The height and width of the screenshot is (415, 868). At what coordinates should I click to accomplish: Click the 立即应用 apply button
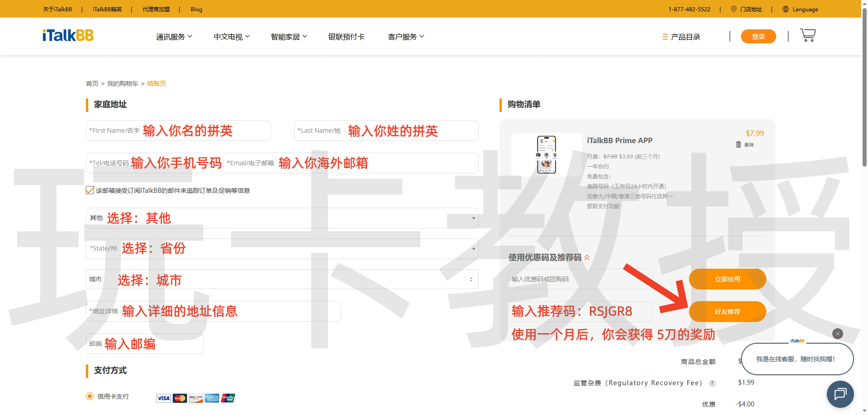click(727, 279)
